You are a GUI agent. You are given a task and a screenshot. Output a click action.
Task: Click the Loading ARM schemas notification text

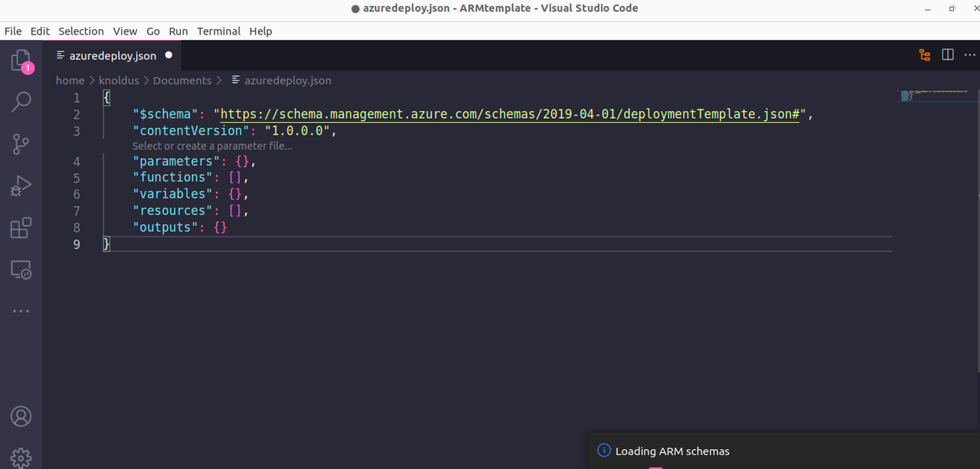tap(672, 451)
